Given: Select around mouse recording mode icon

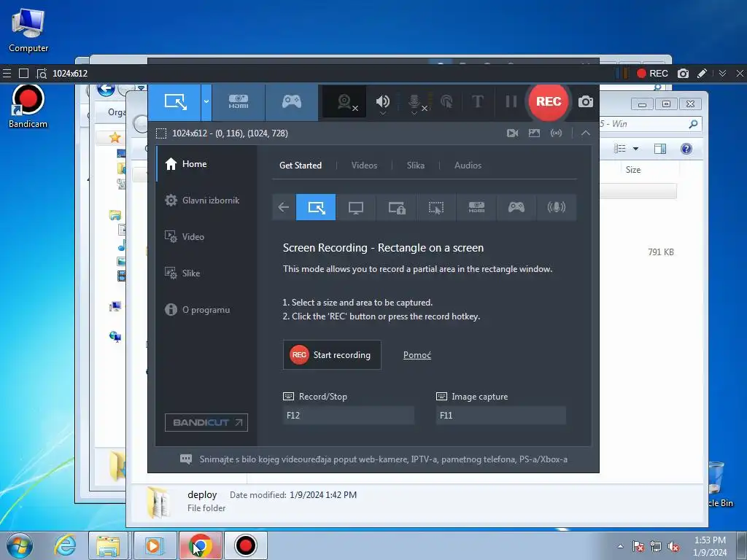Looking at the screenshot, I should click(436, 207).
